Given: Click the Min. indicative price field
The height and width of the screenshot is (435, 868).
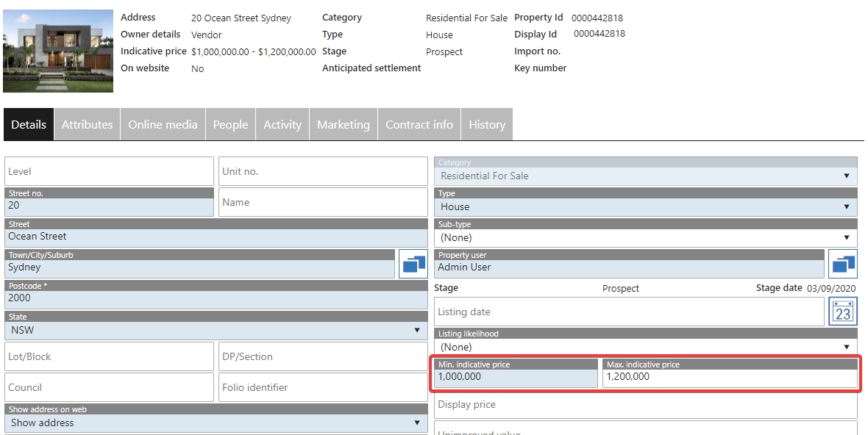Looking at the screenshot, I should [516, 377].
